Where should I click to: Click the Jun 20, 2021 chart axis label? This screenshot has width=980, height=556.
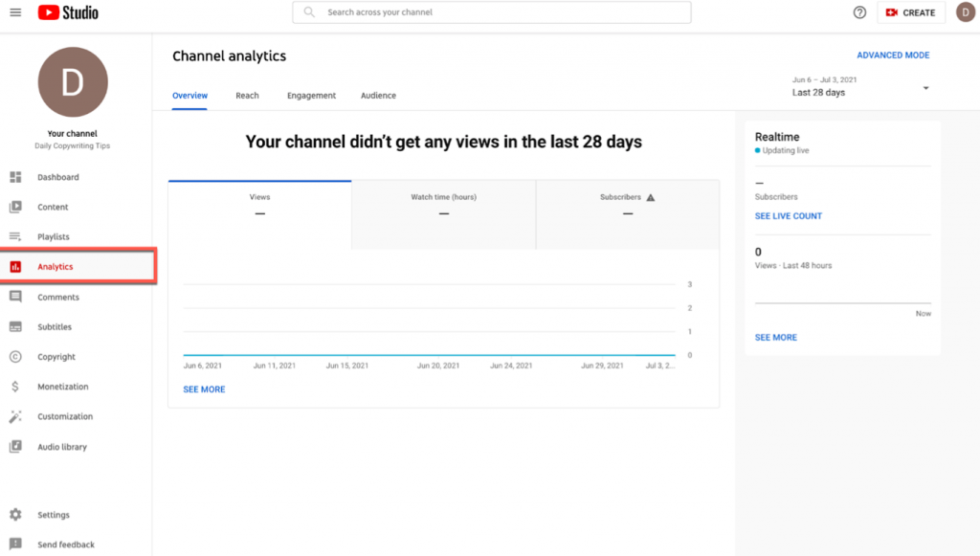coord(438,366)
